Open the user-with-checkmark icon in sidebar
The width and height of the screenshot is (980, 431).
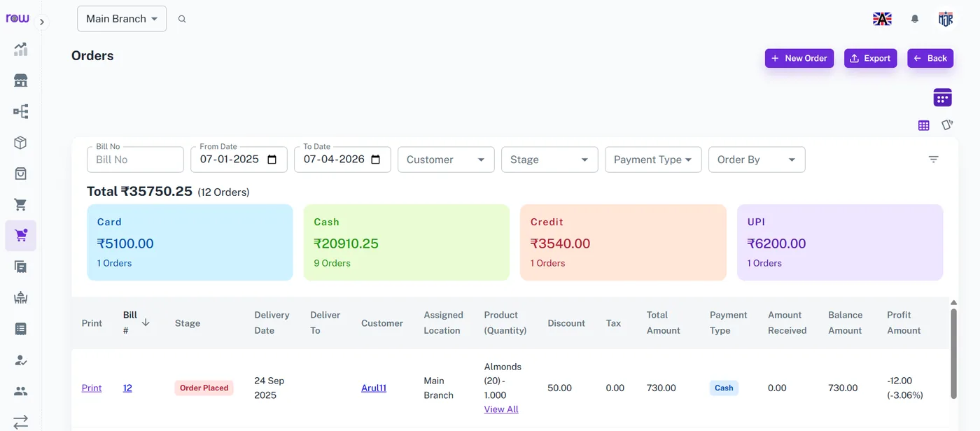tap(20, 360)
